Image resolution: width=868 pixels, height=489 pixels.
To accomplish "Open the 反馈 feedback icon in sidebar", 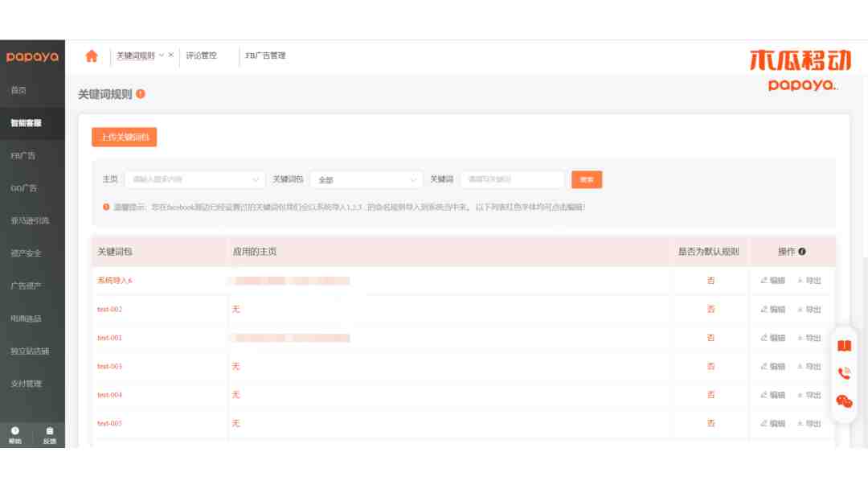I will 49,435.
